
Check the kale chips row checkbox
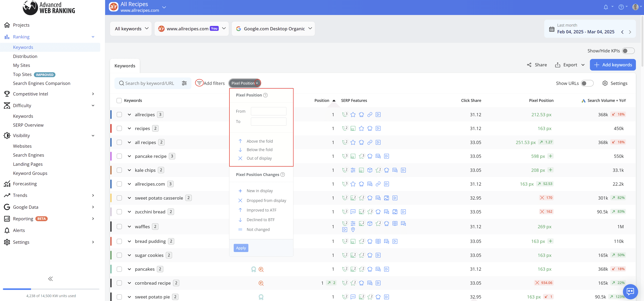119,170
